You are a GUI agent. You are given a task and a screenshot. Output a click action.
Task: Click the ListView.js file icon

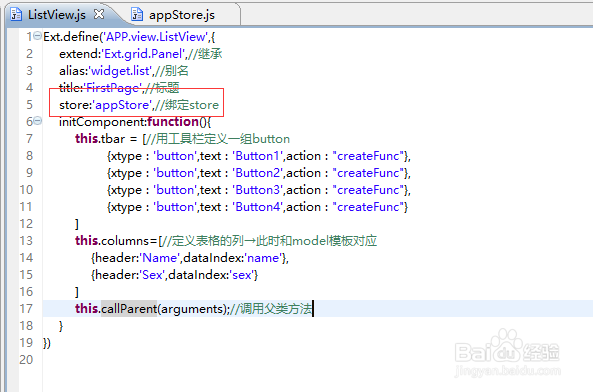pyautogui.click(x=16, y=14)
